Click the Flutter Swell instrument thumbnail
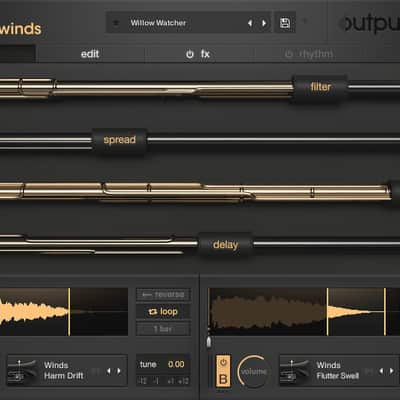Screen dimensions: 400x400 pos(295,371)
